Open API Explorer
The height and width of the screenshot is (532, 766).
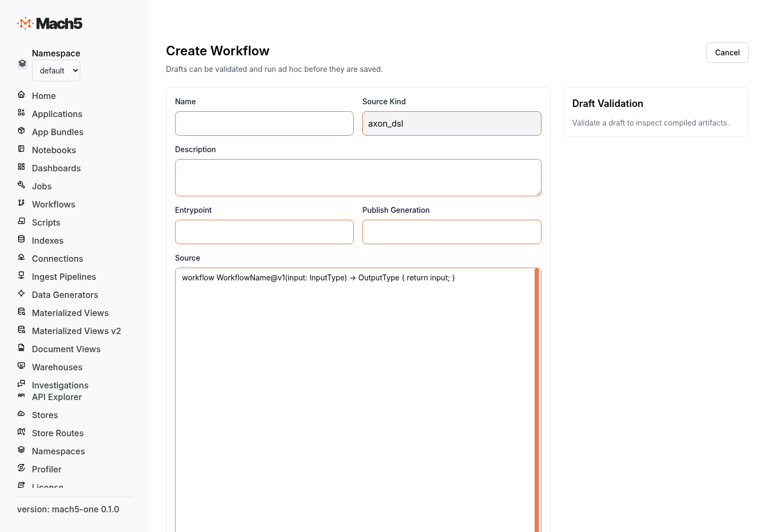coord(56,397)
